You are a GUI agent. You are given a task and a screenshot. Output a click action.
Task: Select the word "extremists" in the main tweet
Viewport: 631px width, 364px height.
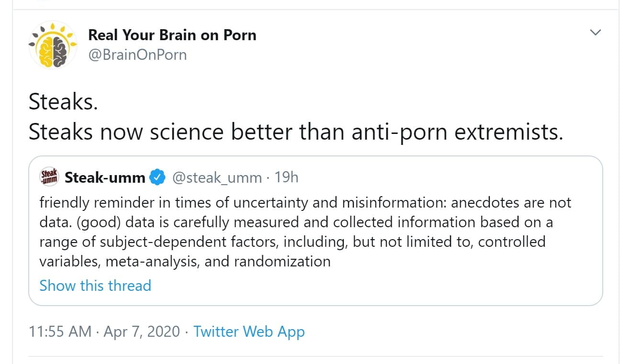pos(508,132)
